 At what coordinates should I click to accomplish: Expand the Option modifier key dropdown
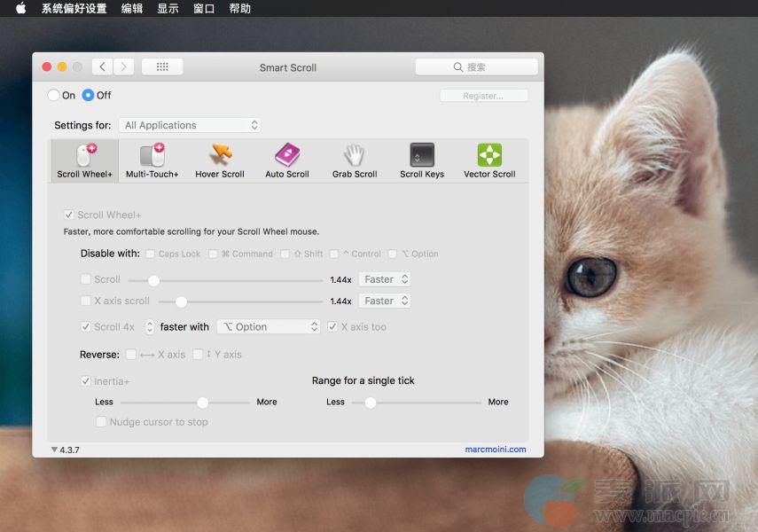pyautogui.click(x=269, y=327)
